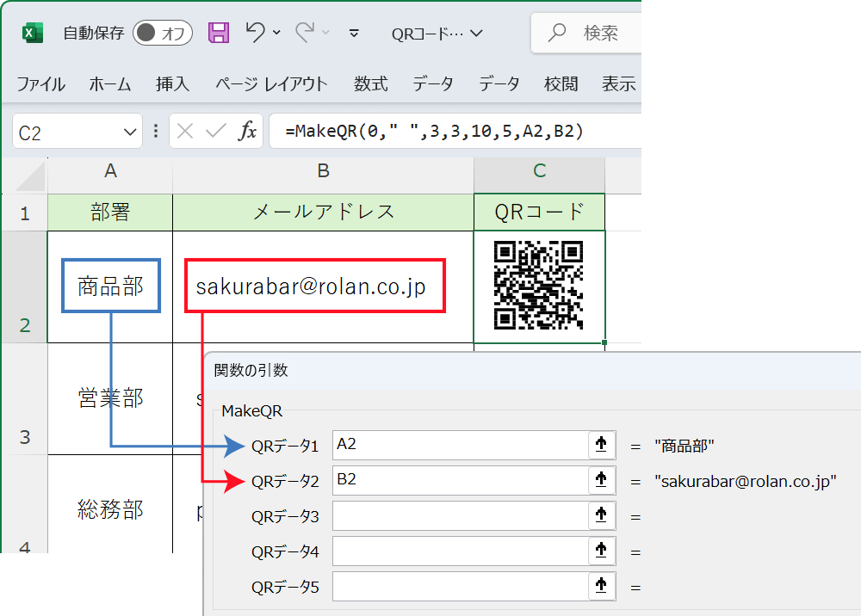Select column B header

coord(324,171)
